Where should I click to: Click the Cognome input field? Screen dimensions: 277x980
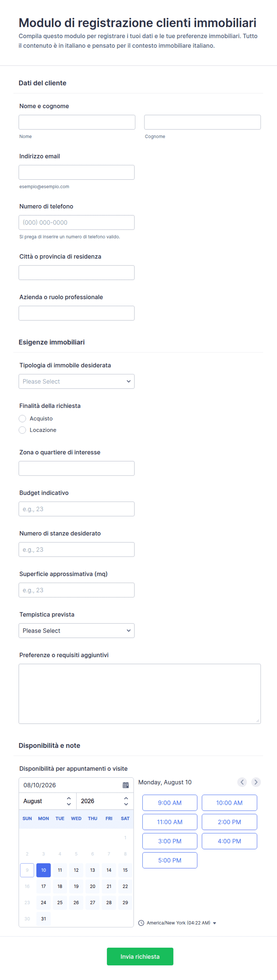click(202, 122)
